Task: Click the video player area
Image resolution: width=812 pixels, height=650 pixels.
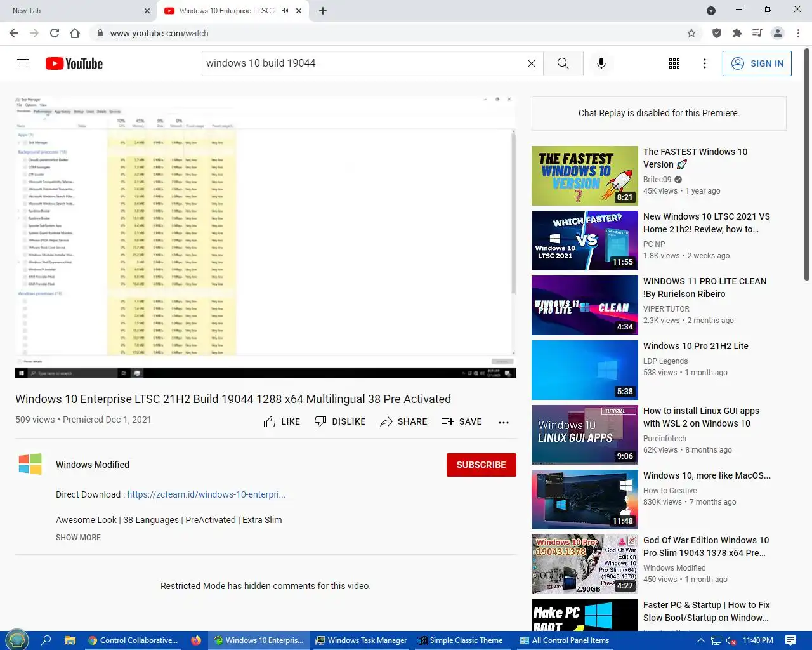Action: pyautogui.click(x=265, y=236)
